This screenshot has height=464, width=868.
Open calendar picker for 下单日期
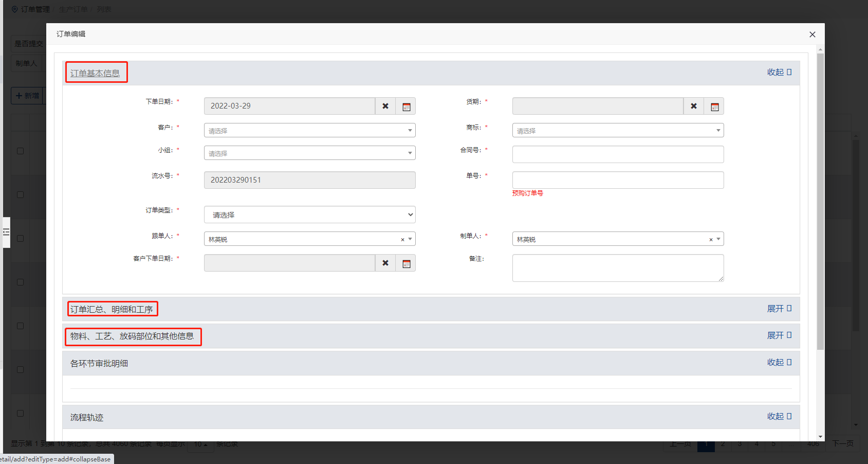point(406,106)
